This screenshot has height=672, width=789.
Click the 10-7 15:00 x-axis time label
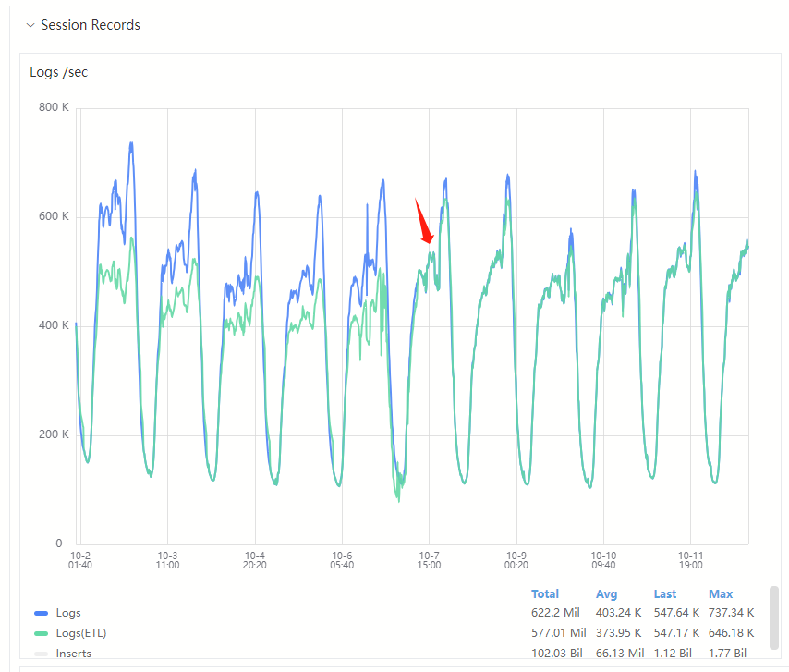429,559
